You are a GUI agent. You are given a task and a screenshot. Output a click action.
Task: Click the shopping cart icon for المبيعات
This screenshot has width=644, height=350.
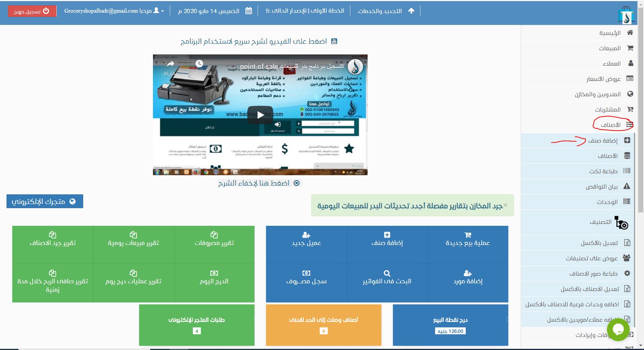pyautogui.click(x=630, y=48)
